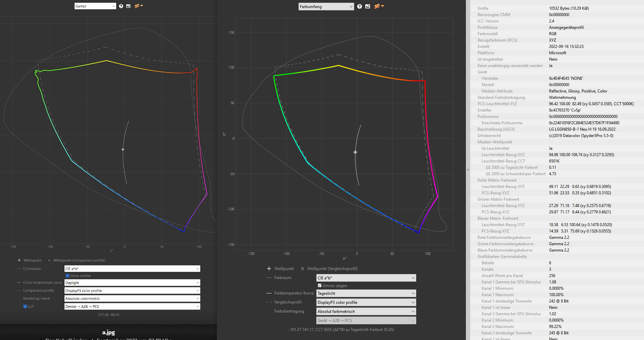The image size is (644, 340).
Task: Click the image icon beside the Farbumfang dropdown
Action: pyautogui.click(x=368, y=6)
